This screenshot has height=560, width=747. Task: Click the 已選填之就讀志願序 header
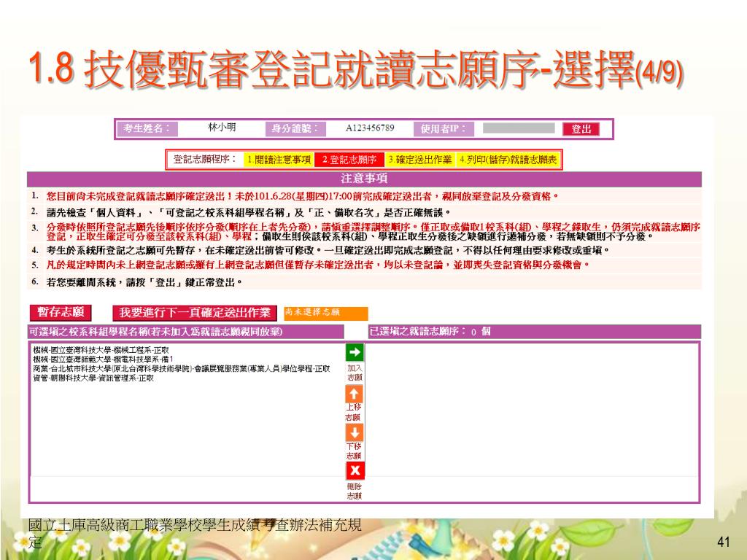click(534, 332)
